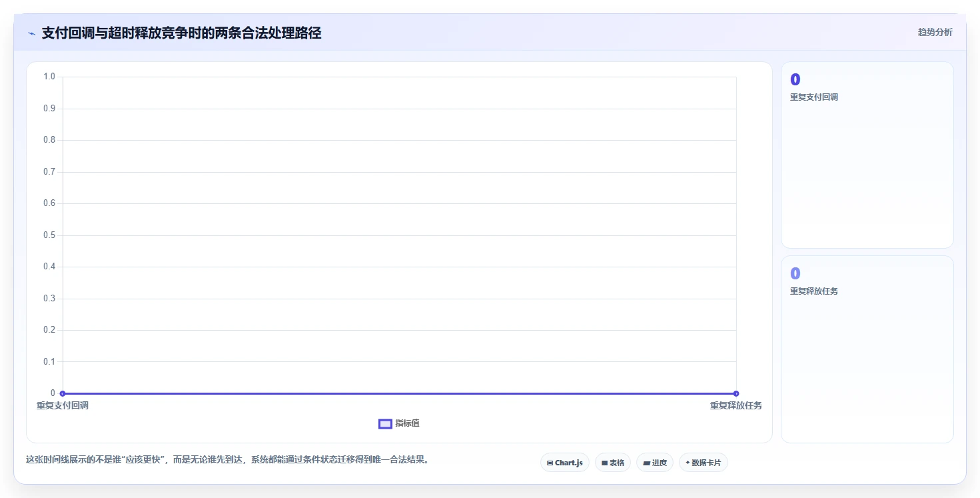Click the title 支付回调与超时释放竞争时的两条合法处理路径

tap(181, 33)
